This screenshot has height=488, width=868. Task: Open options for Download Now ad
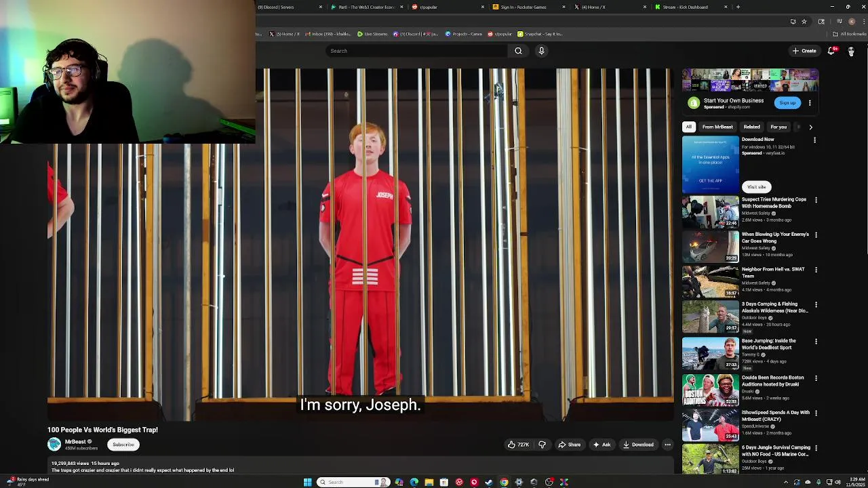[814, 140]
